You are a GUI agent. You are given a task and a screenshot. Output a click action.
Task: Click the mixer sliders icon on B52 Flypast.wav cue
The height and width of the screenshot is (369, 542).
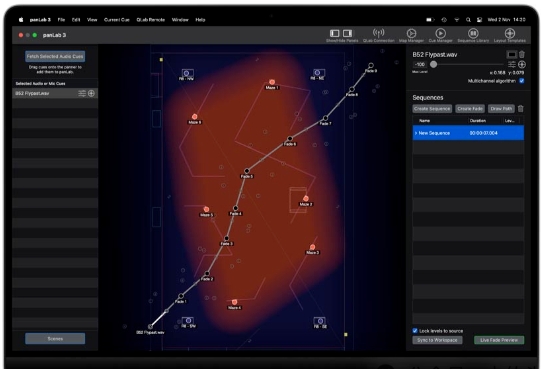click(x=82, y=93)
